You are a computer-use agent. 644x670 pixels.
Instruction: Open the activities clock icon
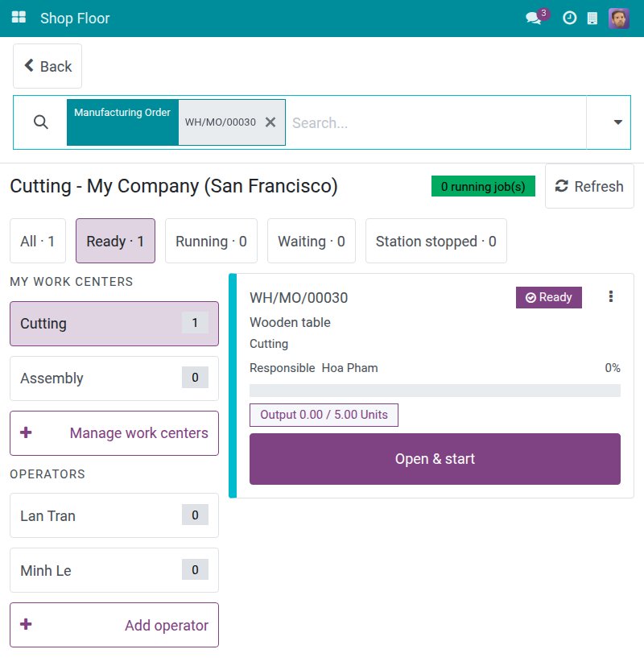point(570,18)
